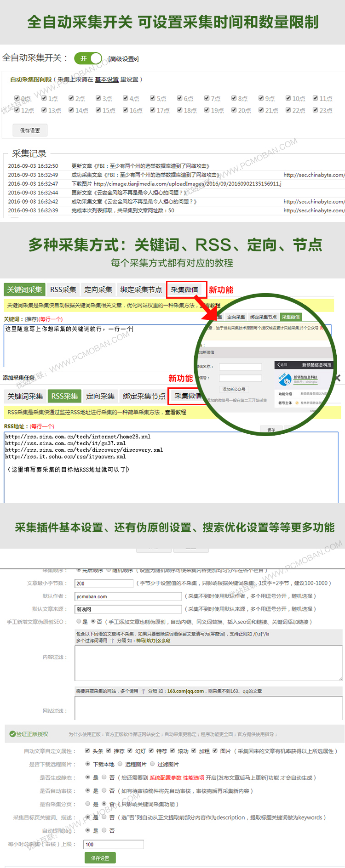The height and width of the screenshot is (868, 345).
Task: Select 否 for 自动提取tag
Action: pyautogui.click(x=104, y=830)
